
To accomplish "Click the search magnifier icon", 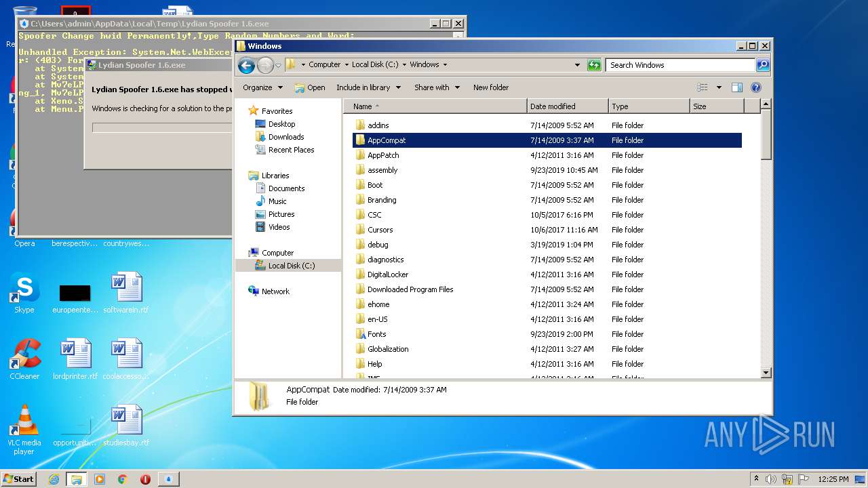I will (763, 65).
